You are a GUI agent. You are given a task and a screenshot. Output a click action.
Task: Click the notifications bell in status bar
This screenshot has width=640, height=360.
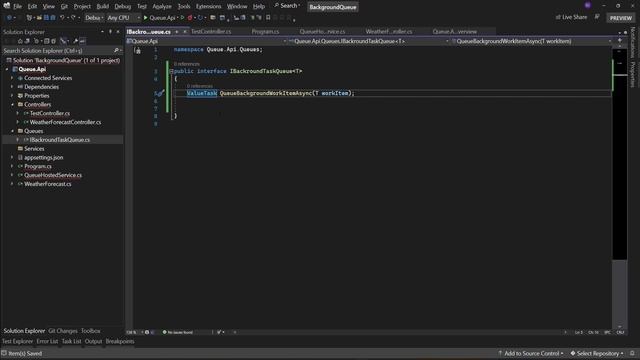(x=632, y=353)
